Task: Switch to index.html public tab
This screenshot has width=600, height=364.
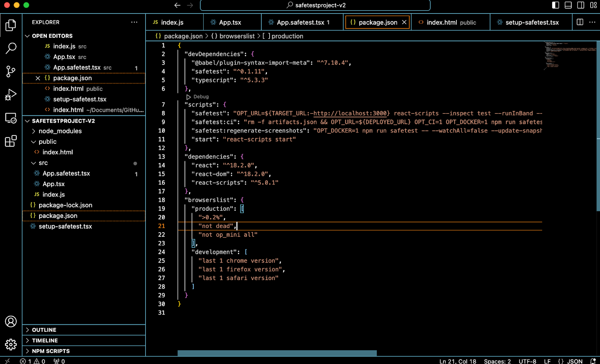Action: click(x=450, y=22)
